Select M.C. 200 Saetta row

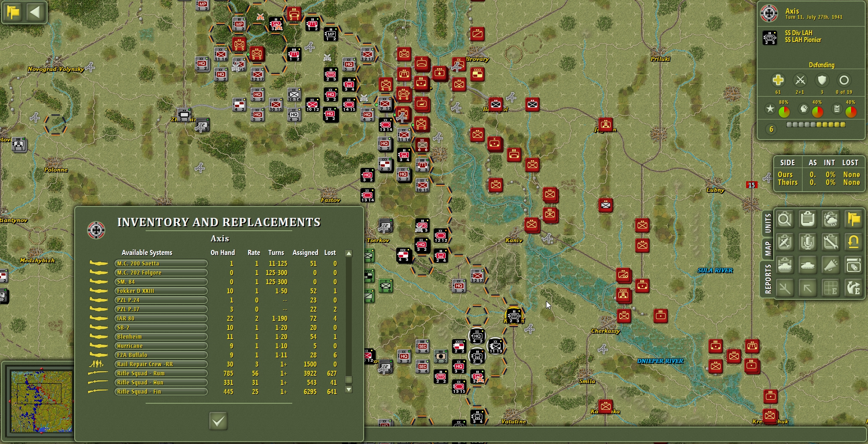[x=161, y=264]
